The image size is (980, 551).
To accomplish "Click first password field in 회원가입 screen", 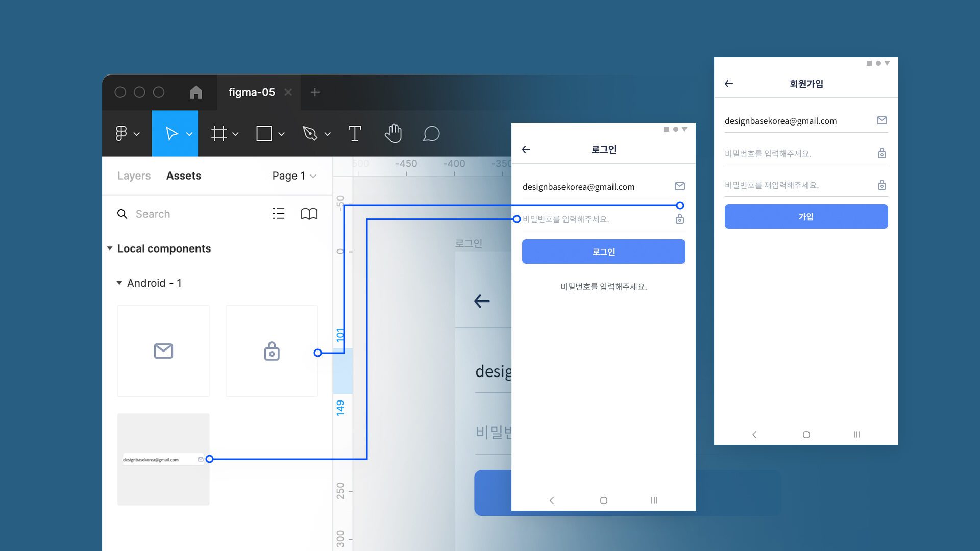I will pos(806,154).
